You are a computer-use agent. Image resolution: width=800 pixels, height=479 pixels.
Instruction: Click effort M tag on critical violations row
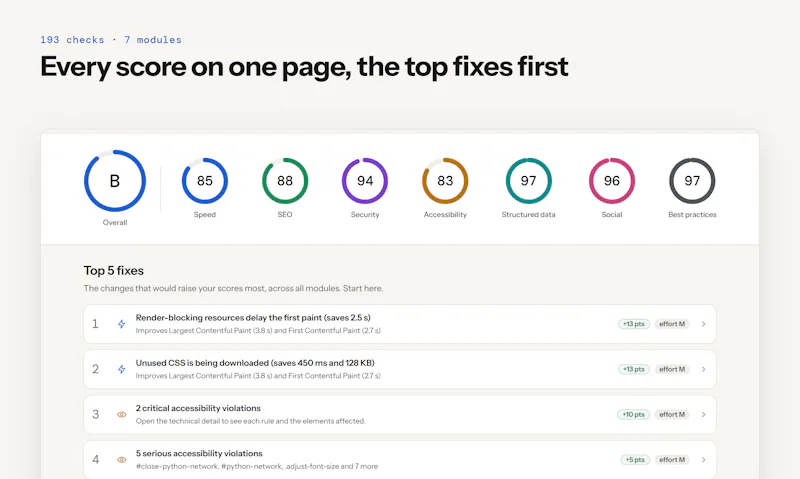click(x=672, y=415)
